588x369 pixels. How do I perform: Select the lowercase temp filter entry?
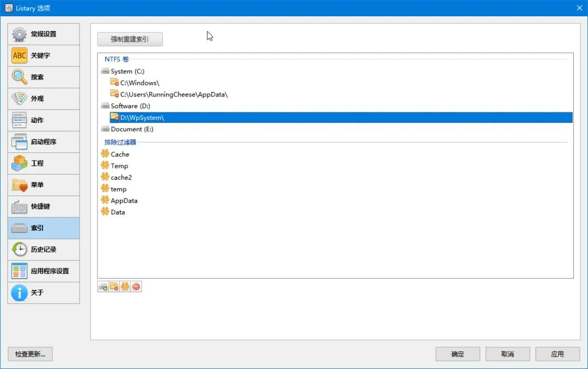coord(119,189)
